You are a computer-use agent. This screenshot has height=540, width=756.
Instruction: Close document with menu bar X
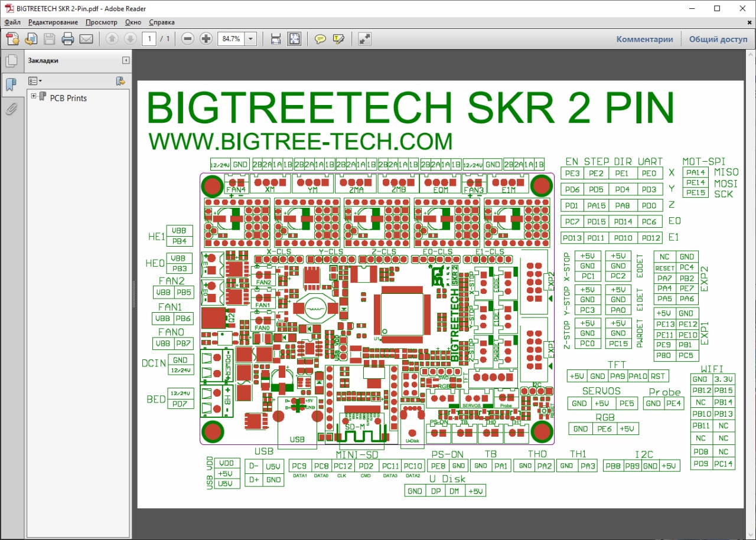748,22
